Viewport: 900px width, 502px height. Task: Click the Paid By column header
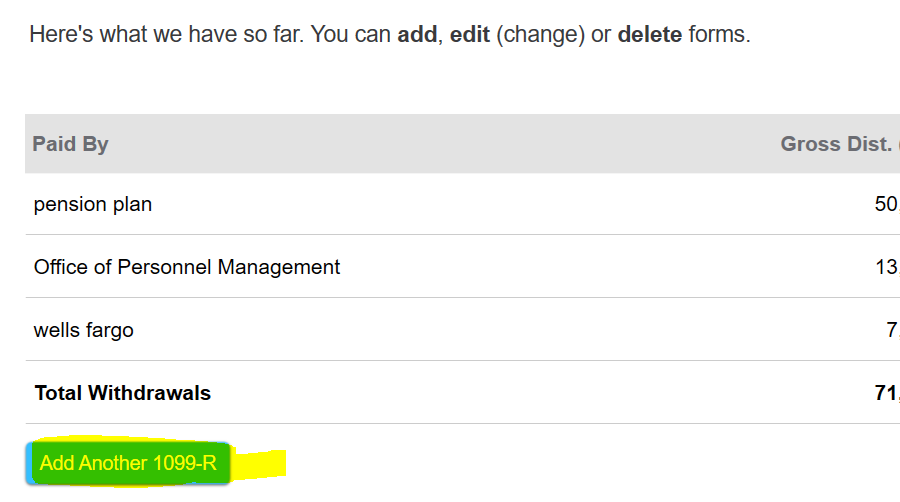[x=70, y=144]
